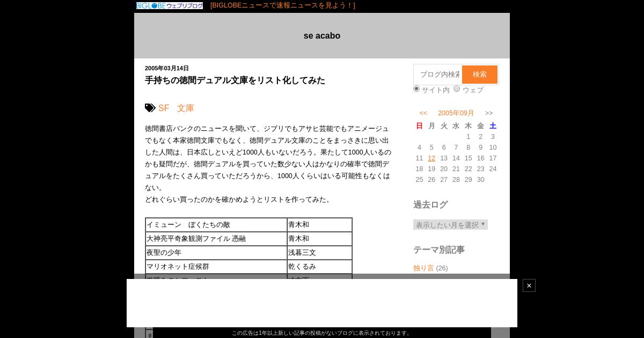The image size is (644, 338).
Task: Open the BIGLOBE news headline link
Action: click(283, 5)
